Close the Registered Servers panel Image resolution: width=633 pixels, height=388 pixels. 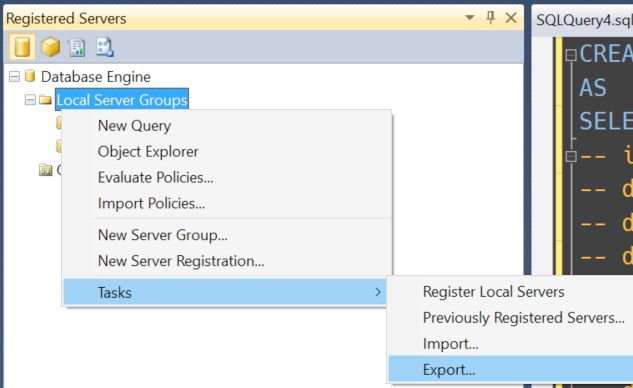pyautogui.click(x=511, y=18)
